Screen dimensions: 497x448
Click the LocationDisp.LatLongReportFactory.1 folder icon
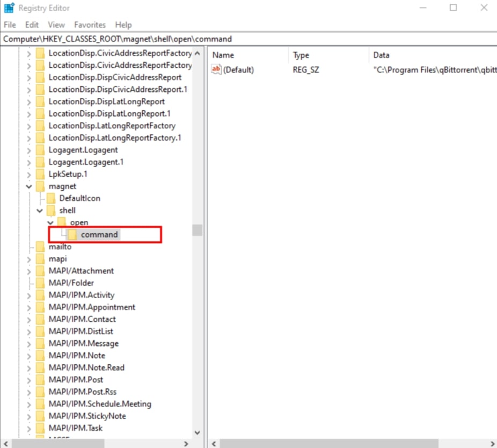pos(40,138)
